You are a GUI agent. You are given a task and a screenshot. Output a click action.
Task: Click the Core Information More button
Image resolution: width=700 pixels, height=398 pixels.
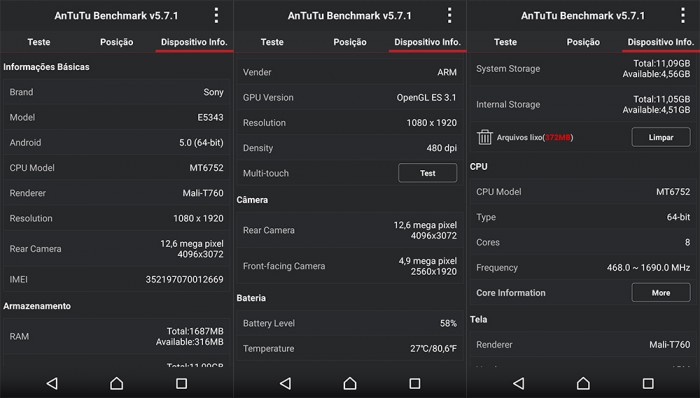click(x=661, y=293)
